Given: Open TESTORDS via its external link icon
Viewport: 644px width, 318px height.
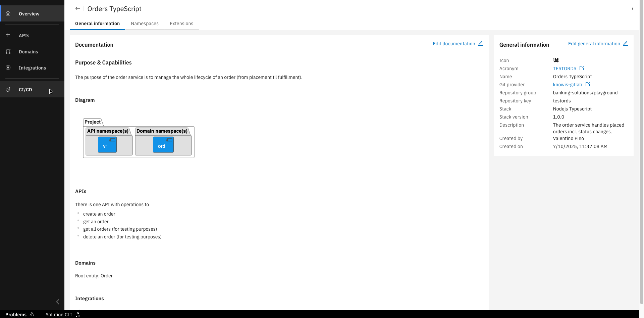Looking at the screenshot, I should click(581, 68).
